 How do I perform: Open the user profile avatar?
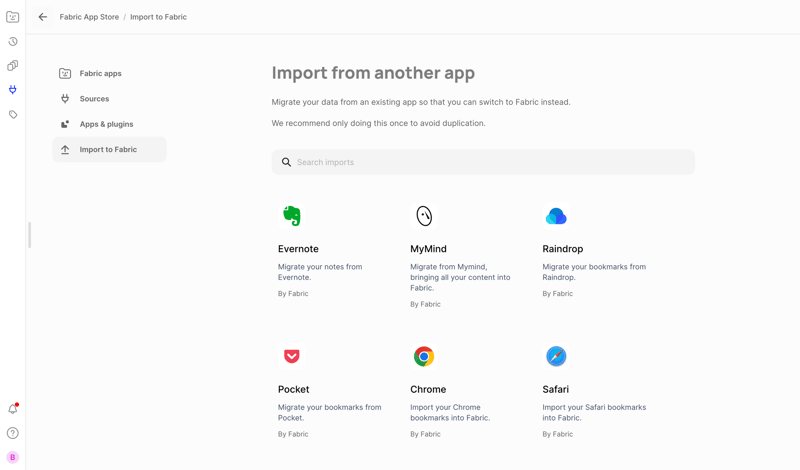13,457
